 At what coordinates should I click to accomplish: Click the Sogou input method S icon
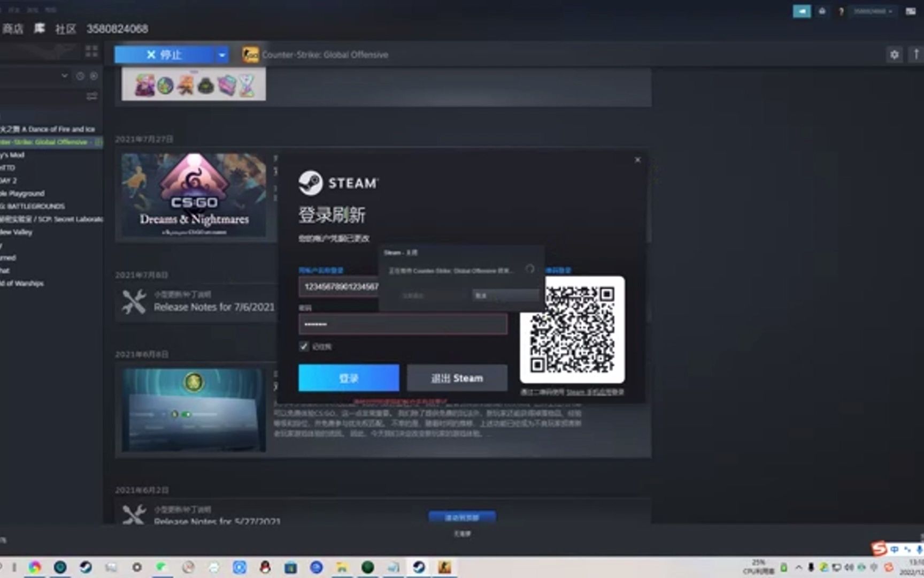tap(879, 549)
